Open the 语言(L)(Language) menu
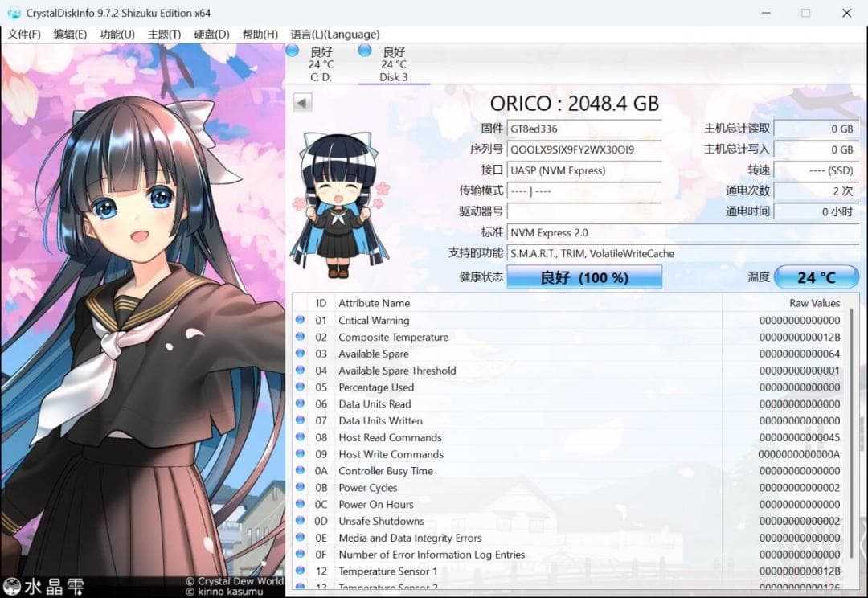This screenshot has width=868, height=598. coord(335,35)
